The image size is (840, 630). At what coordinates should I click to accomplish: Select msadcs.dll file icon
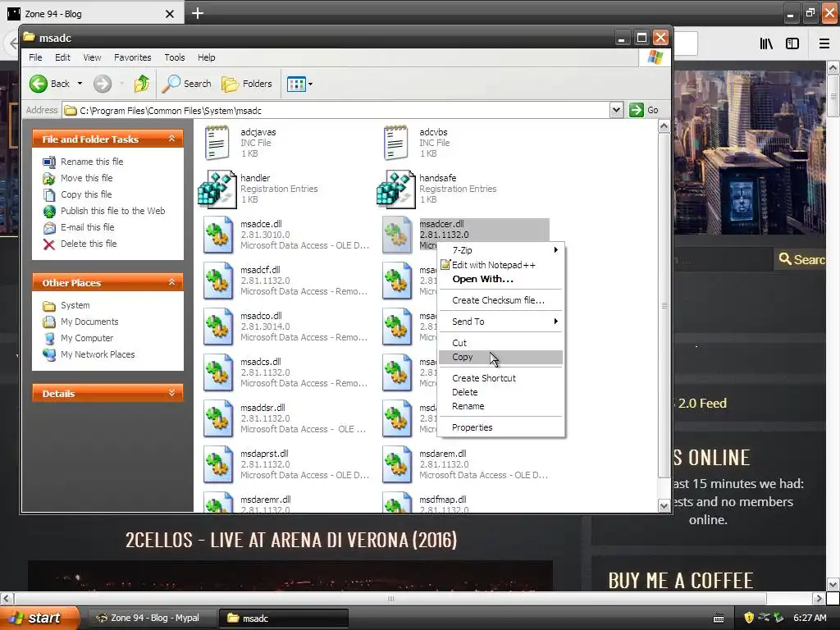[218, 373]
